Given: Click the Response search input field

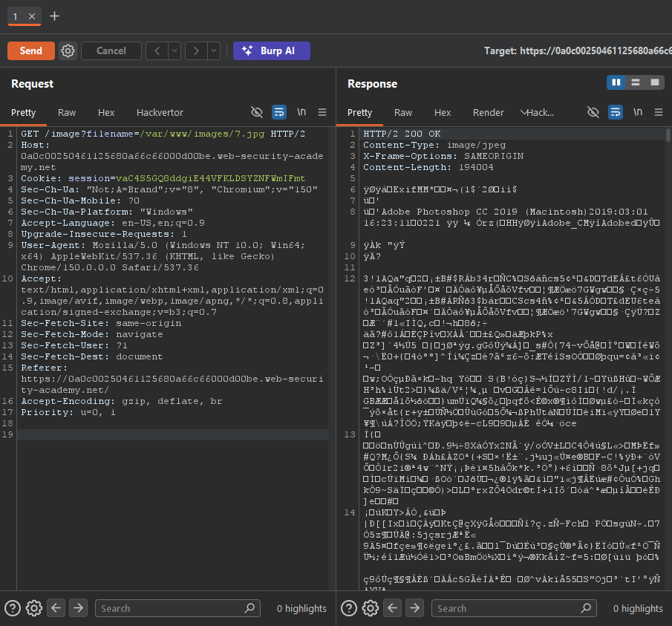Looking at the screenshot, I should coord(514,608).
